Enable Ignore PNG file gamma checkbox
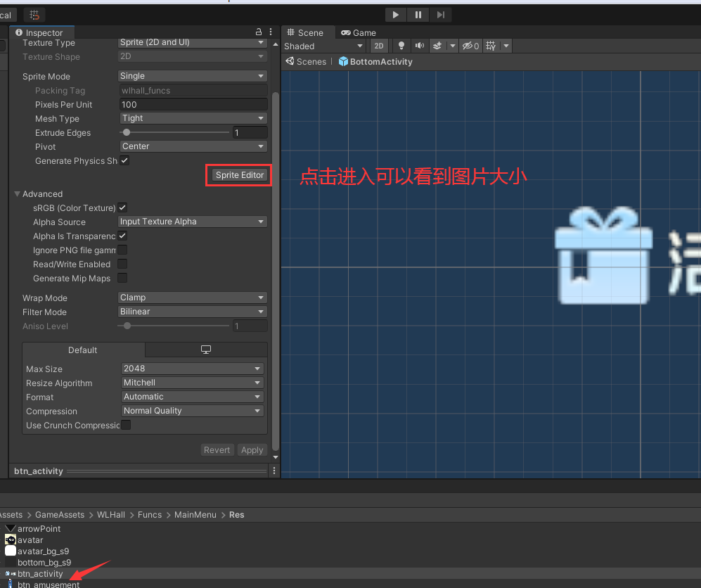This screenshot has width=701, height=588. pyautogui.click(x=122, y=250)
